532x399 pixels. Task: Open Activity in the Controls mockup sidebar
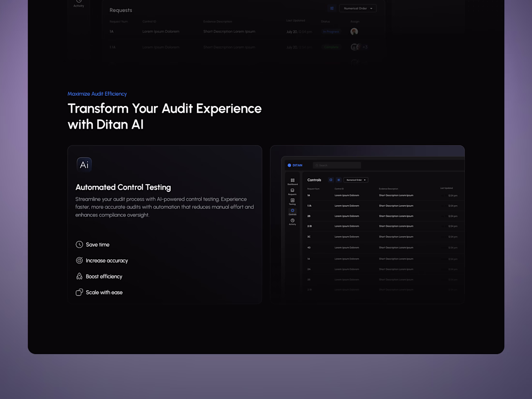[x=293, y=222]
